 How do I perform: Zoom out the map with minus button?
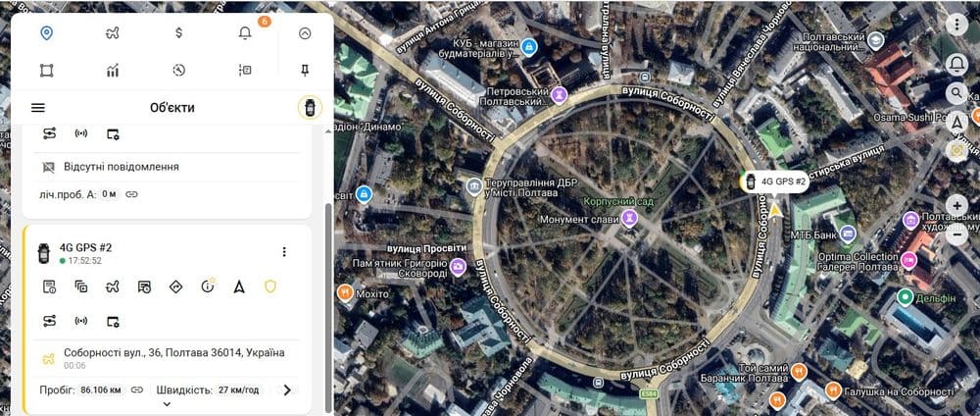click(956, 234)
